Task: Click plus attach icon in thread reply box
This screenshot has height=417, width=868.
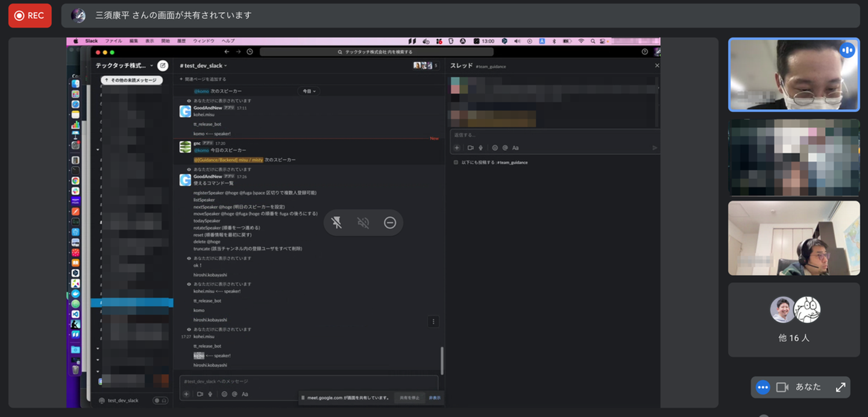Action: pyautogui.click(x=457, y=147)
